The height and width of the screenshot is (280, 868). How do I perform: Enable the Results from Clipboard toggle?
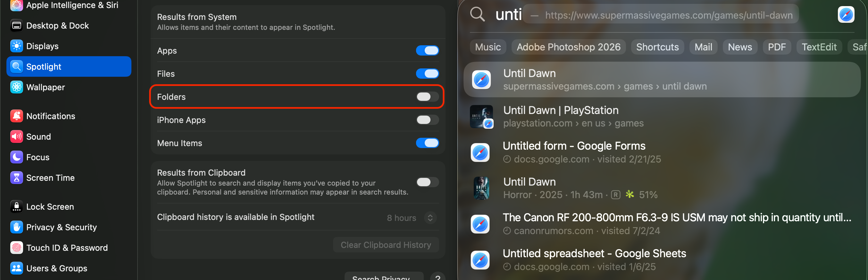click(427, 182)
